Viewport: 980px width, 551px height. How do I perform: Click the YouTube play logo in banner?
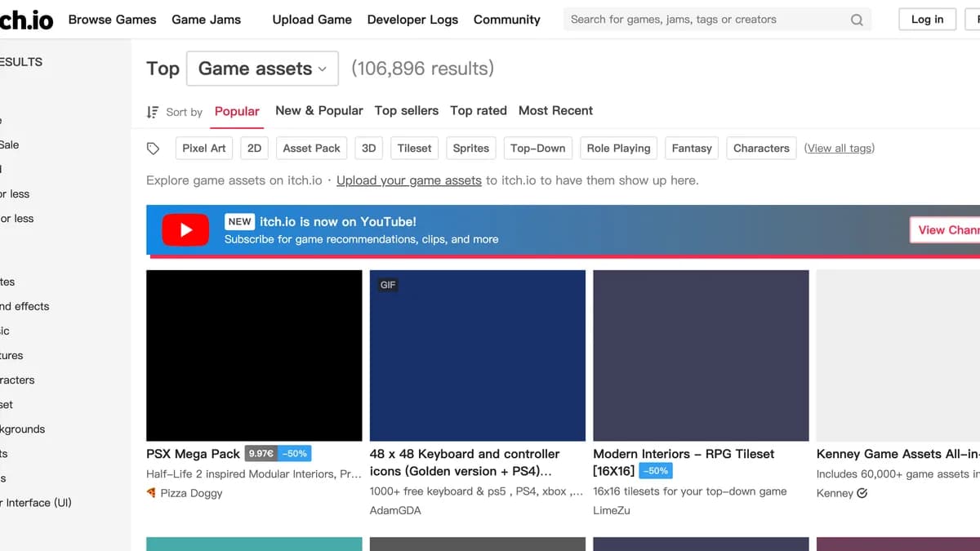coord(185,230)
